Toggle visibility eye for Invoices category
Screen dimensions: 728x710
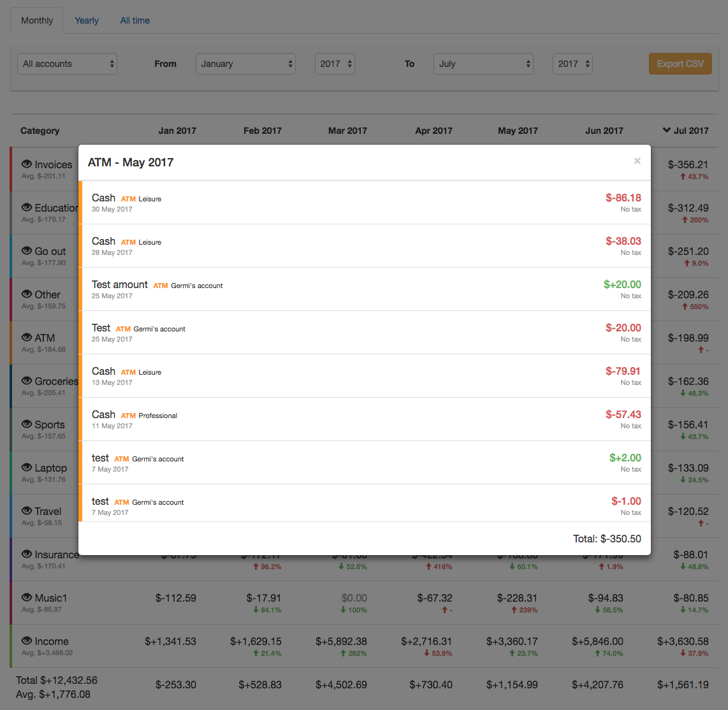(27, 164)
